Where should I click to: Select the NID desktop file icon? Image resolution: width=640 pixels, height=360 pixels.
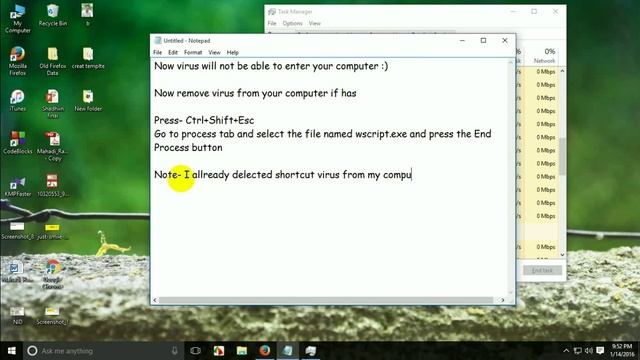17,316
